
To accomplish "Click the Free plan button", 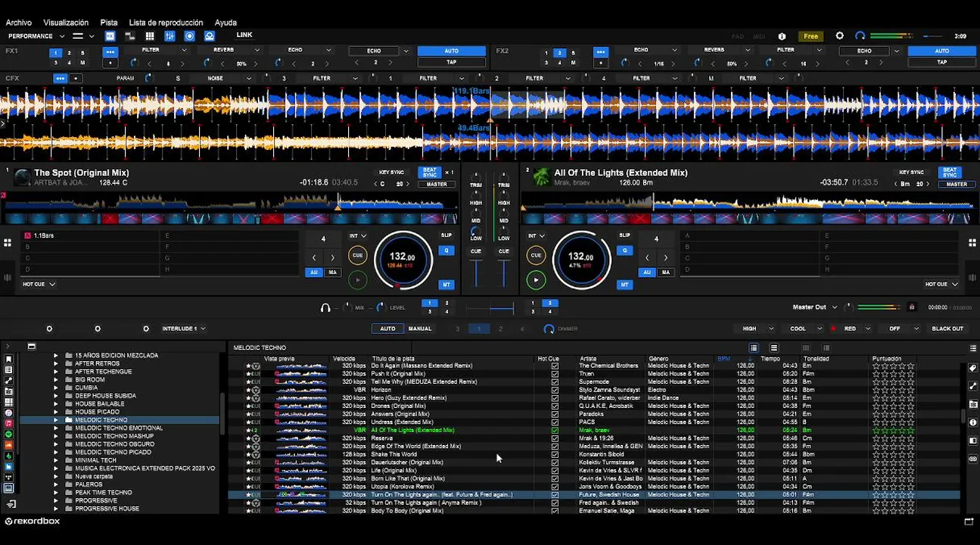I will (x=810, y=36).
